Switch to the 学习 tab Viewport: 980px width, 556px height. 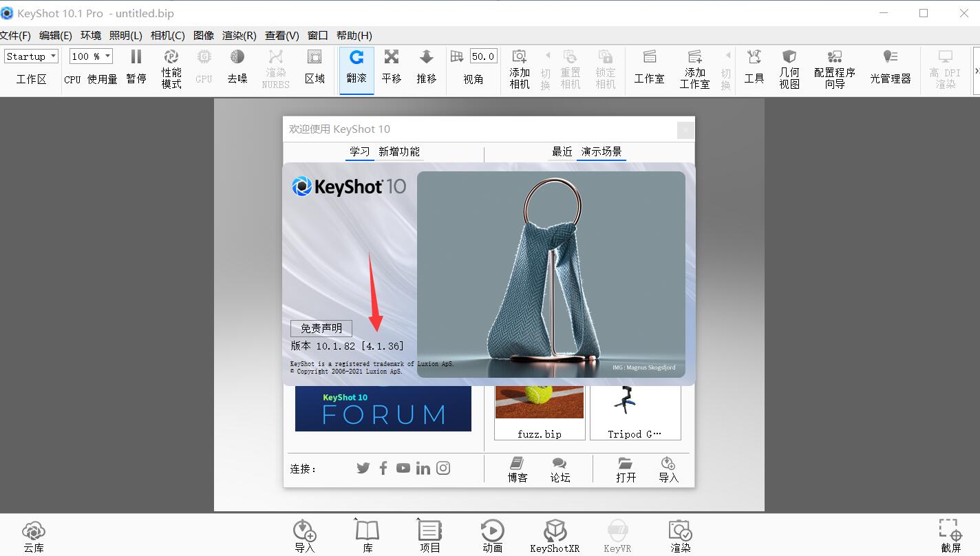(359, 152)
